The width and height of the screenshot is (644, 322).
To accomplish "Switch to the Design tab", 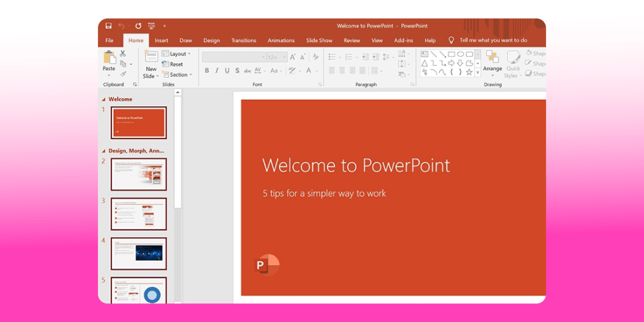I will point(211,40).
